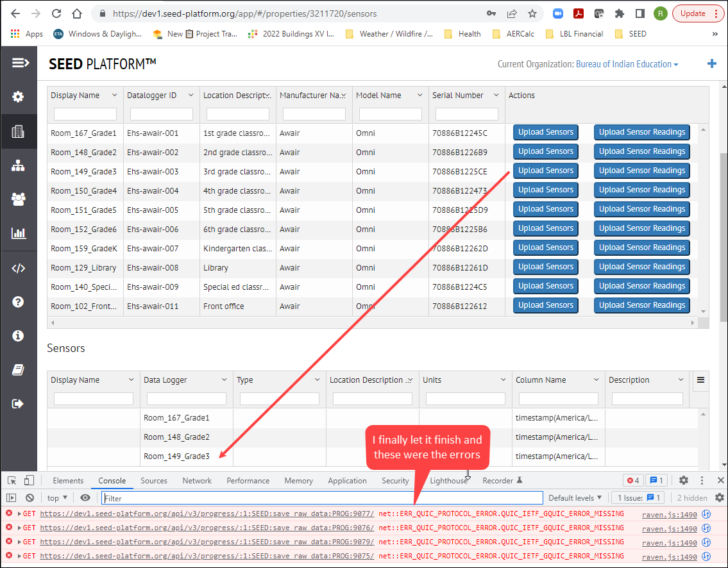Click the eye icon to create live expression
Viewport: 728px width, 568px height.
click(x=85, y=497)
